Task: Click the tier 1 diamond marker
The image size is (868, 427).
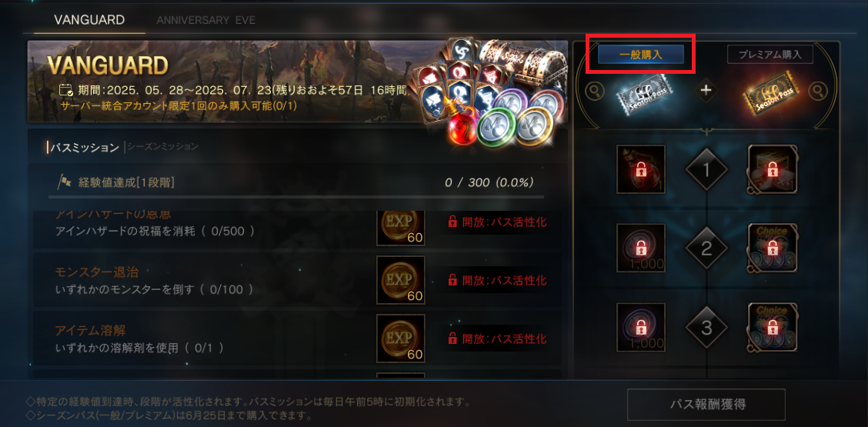Action: [x=706, y=170]
